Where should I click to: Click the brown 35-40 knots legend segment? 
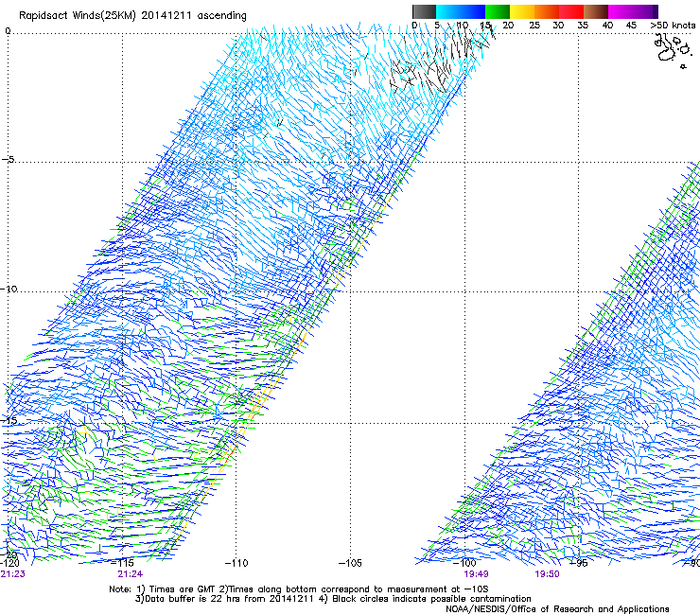596,11
